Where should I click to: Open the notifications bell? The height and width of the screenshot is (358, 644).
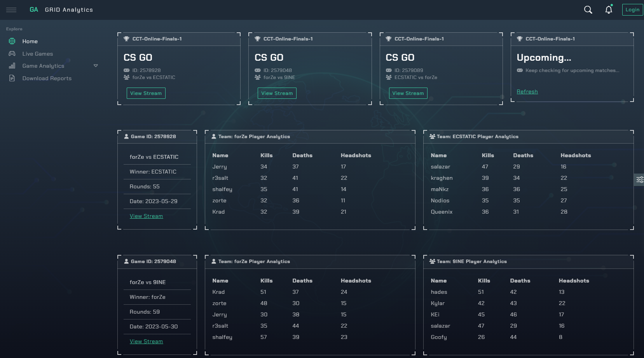pyautogui.click(x=609, y=9)
